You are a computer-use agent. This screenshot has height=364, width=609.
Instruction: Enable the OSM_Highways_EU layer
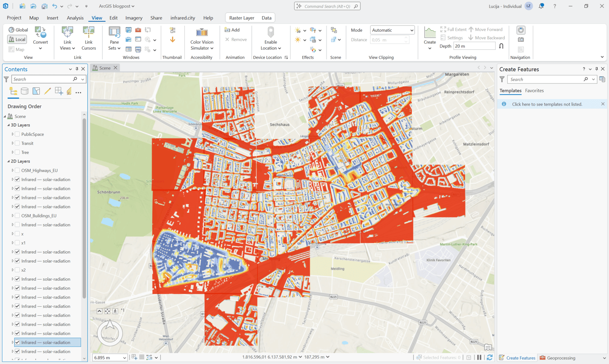pyautogui.click(x=18, y=170)
